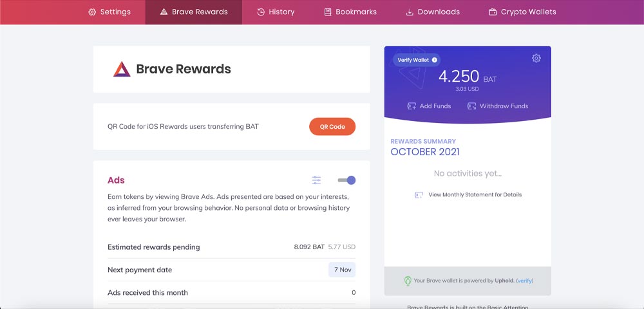Viewport: 644px width, 309px height.
Task: Click the Ads filter settings icon
Action: [316, 180]
